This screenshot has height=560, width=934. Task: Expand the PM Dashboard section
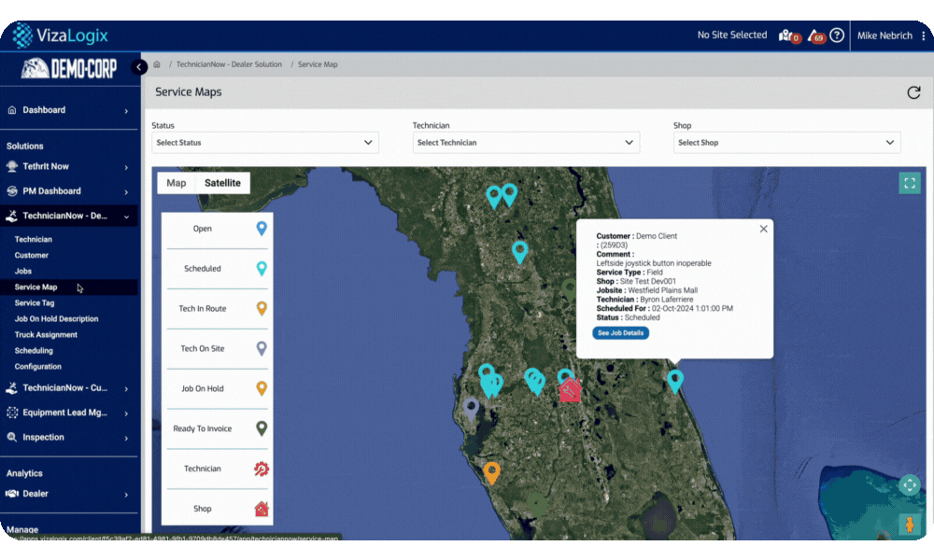tap(68, 191)
